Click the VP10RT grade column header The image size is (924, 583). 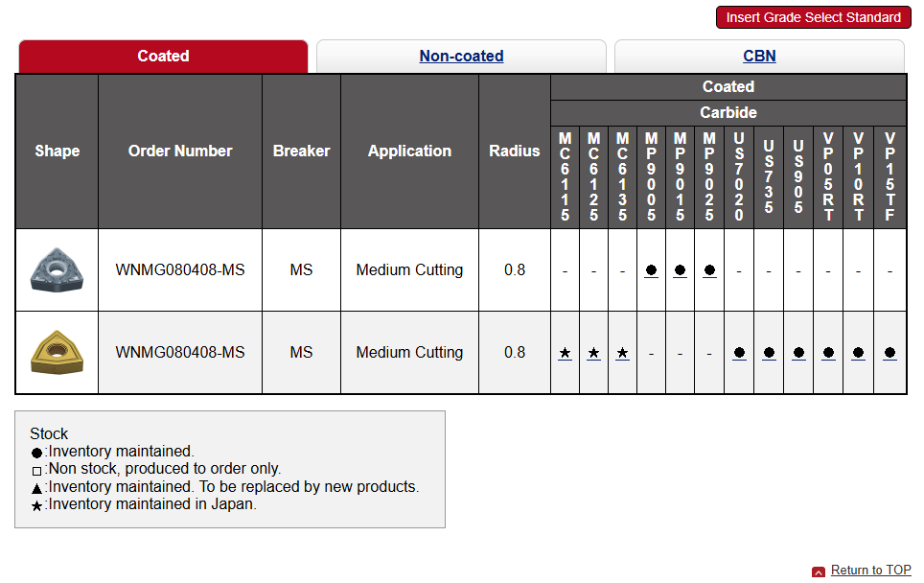click(859, 176)
